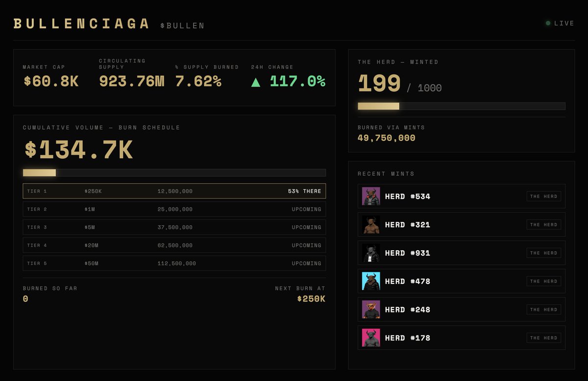Image resolution: width=588 pixels, height=381 pixels.
Task: Click the 12,500,000 burn amount
Action: [x=175, y=191]
